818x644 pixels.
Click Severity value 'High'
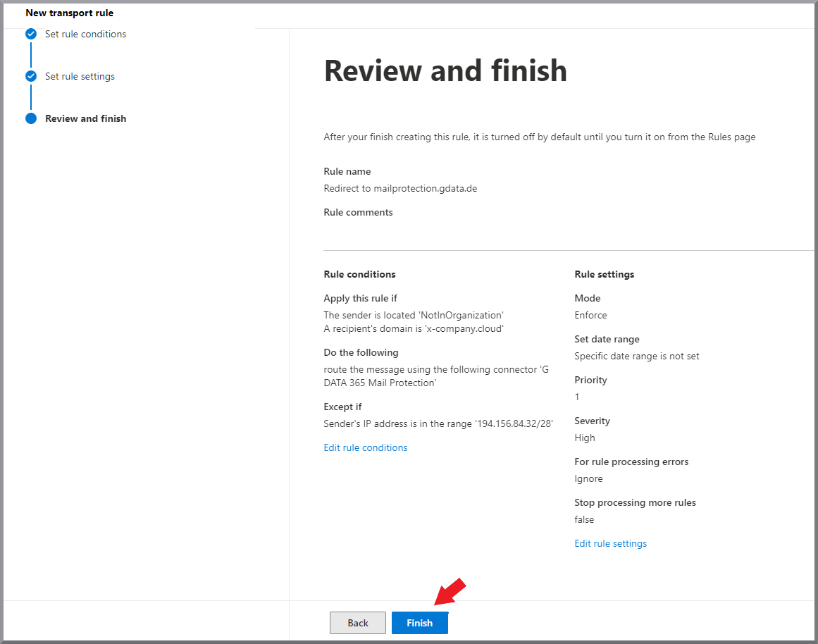pyautogui.click(x=584, y=438)
